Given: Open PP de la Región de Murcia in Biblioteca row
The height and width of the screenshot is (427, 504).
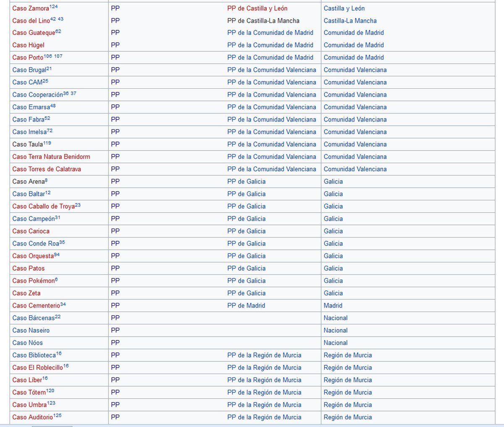Looking at the screenshot, I should [x=264, y=355].
